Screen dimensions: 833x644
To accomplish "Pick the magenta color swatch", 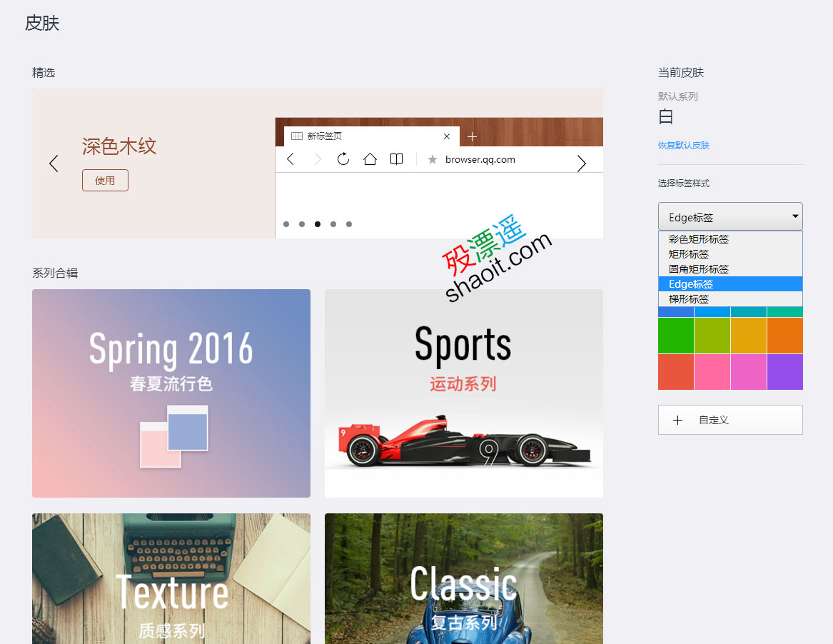I will click(x=749, y=372).
